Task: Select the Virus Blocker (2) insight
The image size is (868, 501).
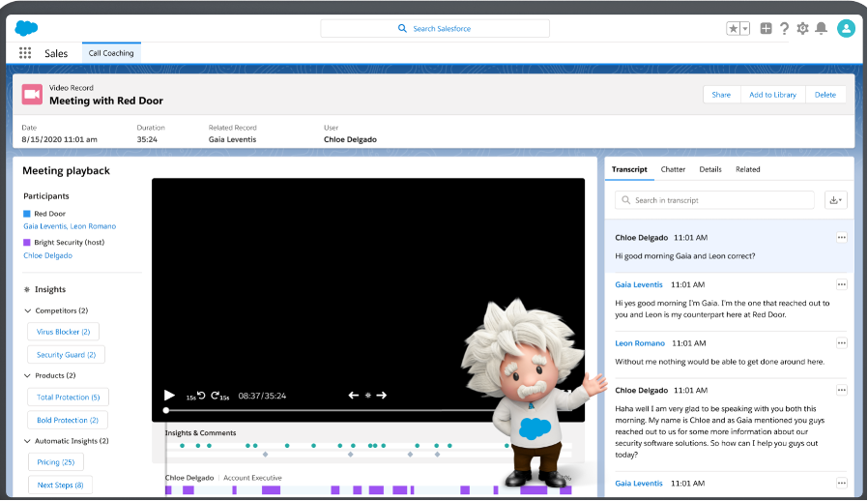Action: click(x=63, y=332)
